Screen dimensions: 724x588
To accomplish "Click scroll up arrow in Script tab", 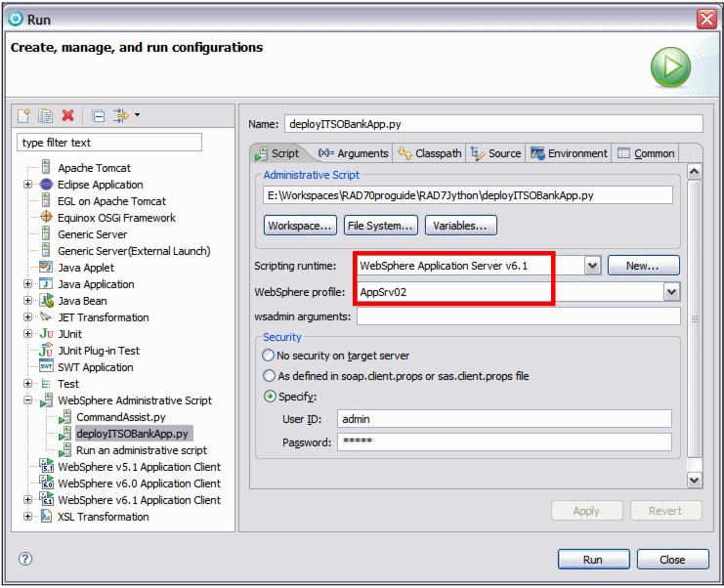I will tap(695, 172).
